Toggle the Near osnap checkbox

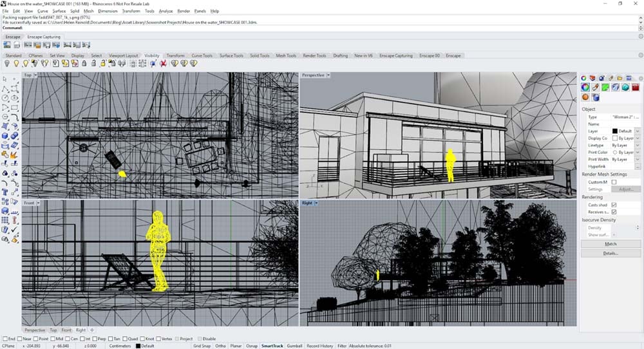(20, 339)
